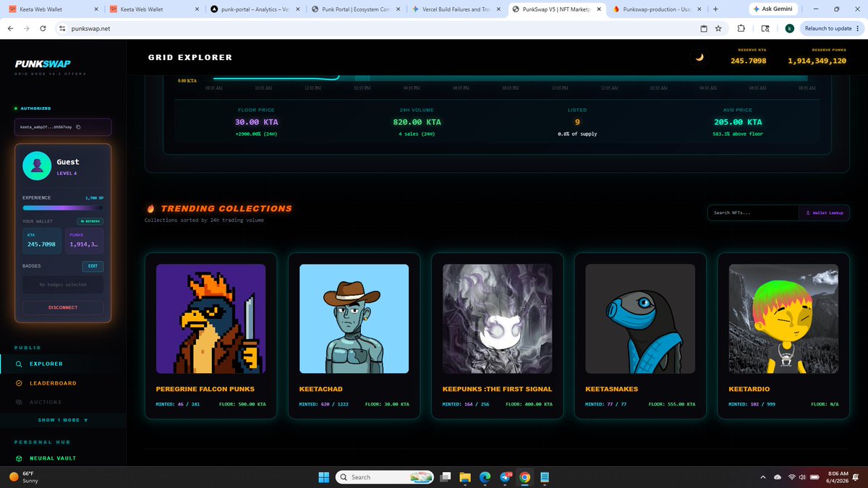Toggle the dark mode moon icon
The height and width of the screenshot is (488, 868).
click(699, 58)
